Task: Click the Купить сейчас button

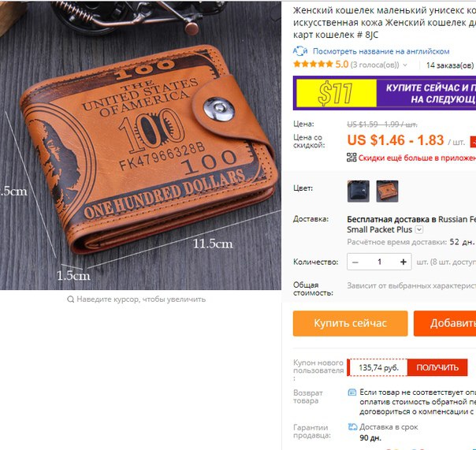Action: (351, 323)
